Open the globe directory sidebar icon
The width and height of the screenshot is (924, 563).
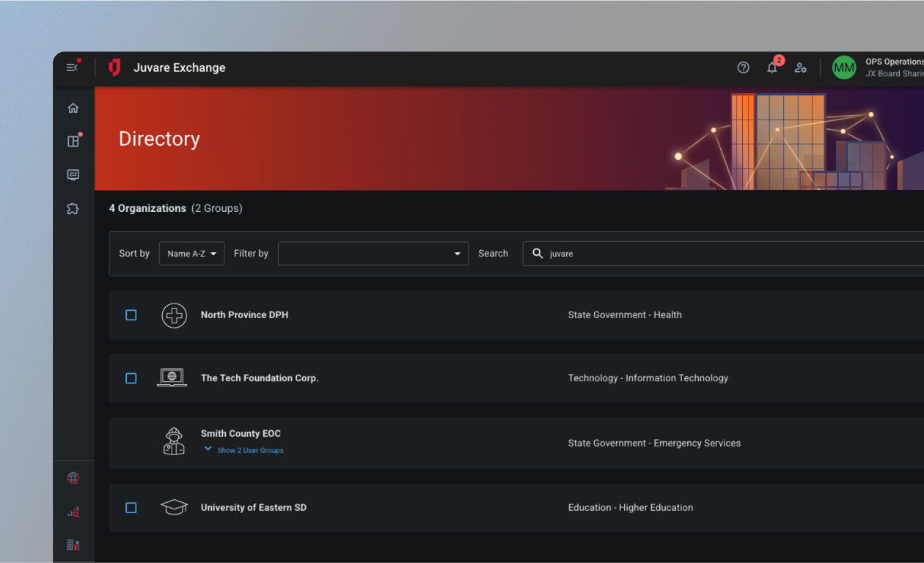(x=73, y=478)
